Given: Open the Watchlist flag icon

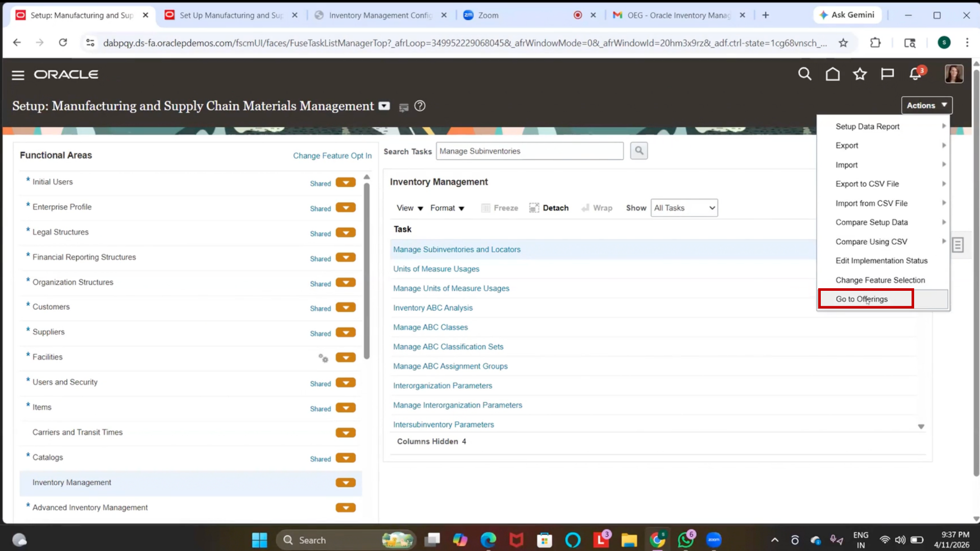Looking at the screenshot, I should pos(888,74).
